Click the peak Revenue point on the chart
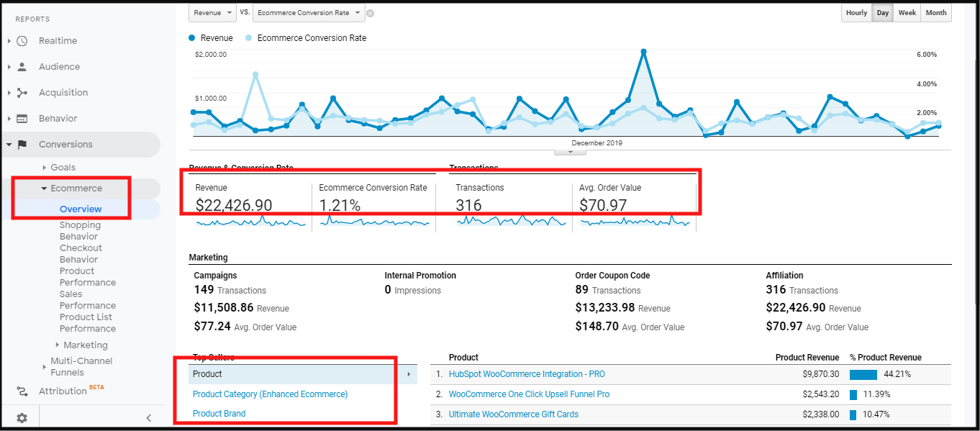Screen dimensions: 980x431 [x=643, y=52]
